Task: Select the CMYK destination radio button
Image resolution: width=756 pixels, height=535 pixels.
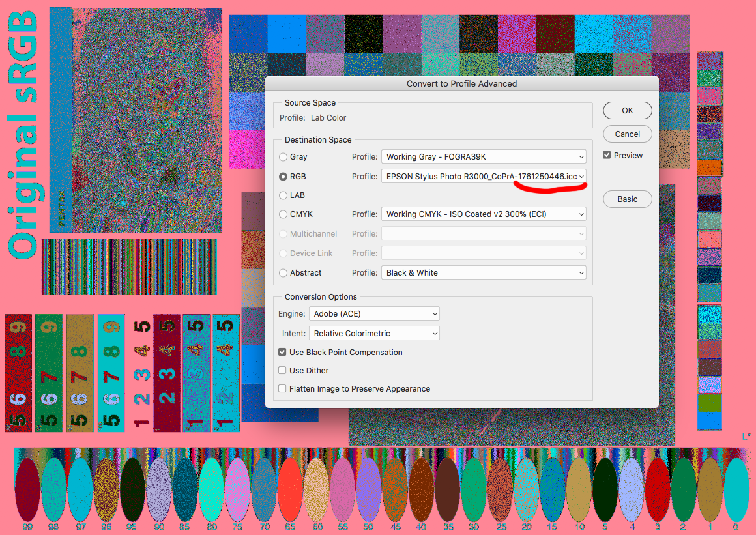Action: click(283, 214)
